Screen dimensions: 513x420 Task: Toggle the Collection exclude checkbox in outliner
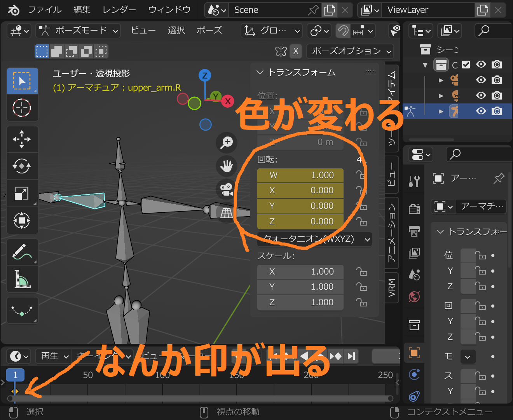coord(466,65)
